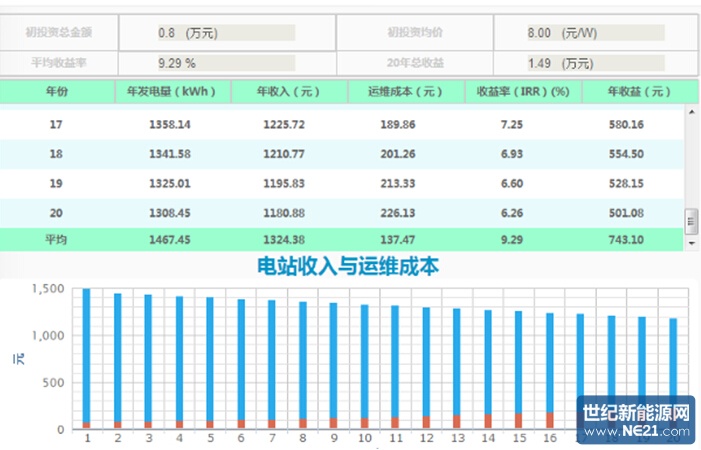Click the 年收入（元）column header

[289, 92]
